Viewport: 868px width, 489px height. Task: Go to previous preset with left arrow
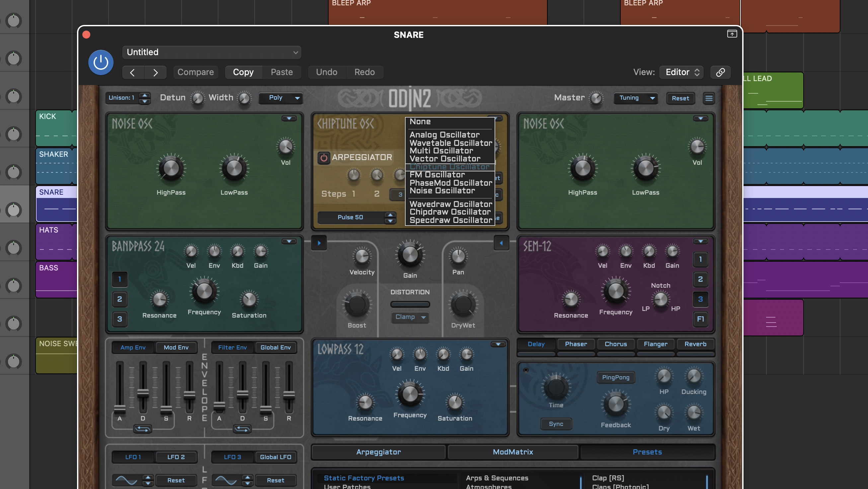point(133,72)
